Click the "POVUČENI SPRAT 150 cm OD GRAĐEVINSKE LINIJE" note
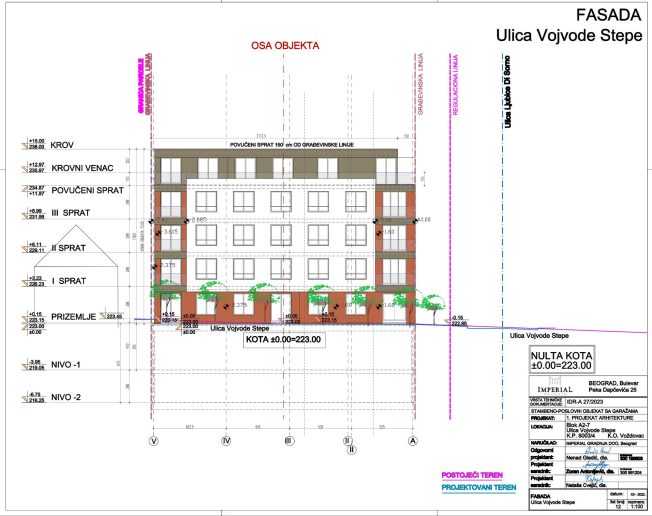Screen dimensions: 652x516 click(292, 145)
